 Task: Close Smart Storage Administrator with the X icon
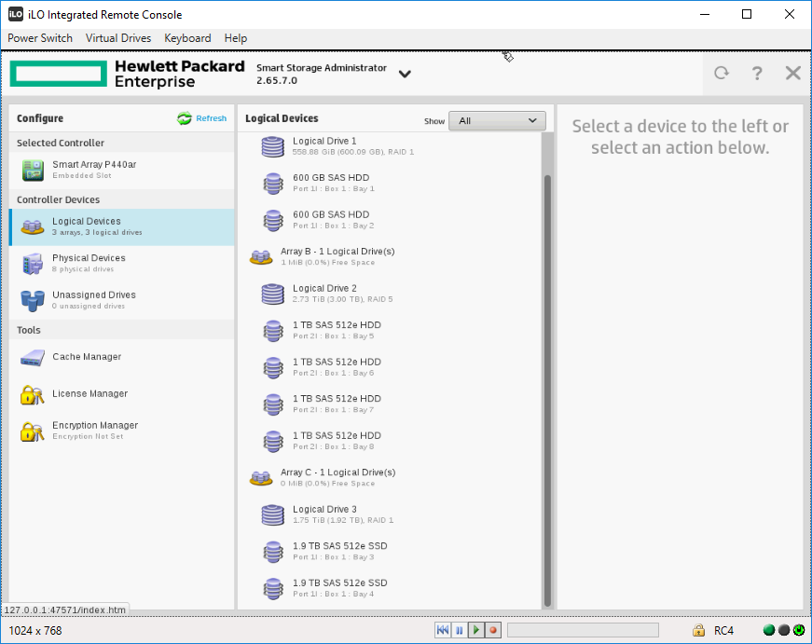pos(792,73)
